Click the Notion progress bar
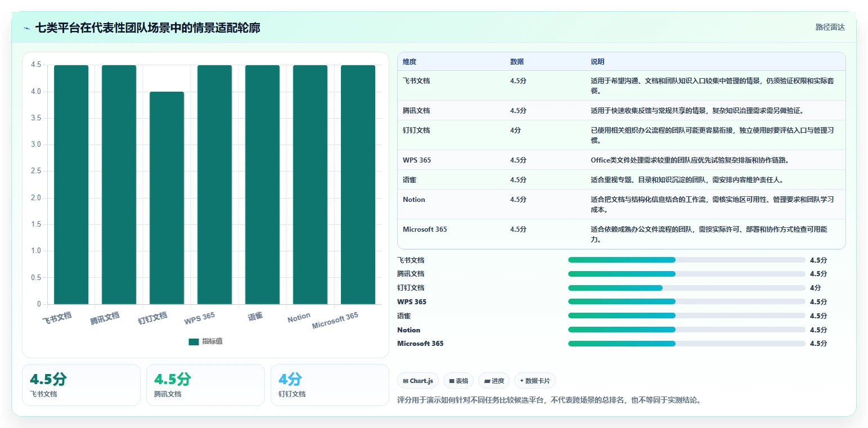Viewport: 868px width, 428px height. tap(687, 330)
